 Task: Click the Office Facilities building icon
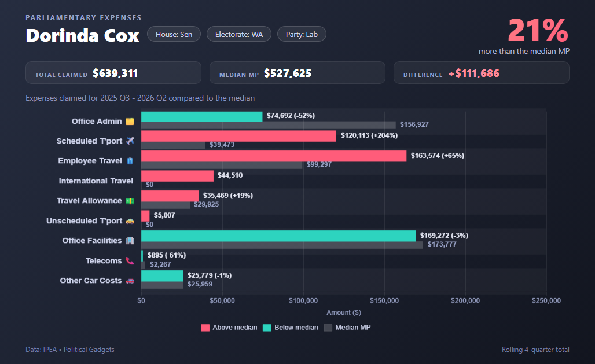130,241
